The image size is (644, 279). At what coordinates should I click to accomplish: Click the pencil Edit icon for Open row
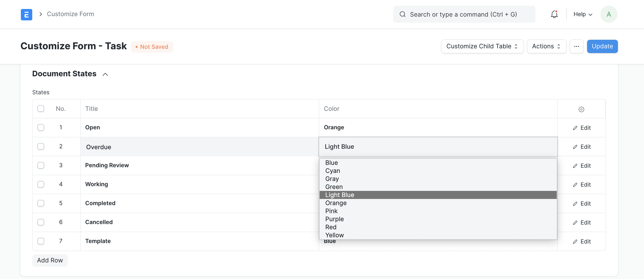click(575, 128)
